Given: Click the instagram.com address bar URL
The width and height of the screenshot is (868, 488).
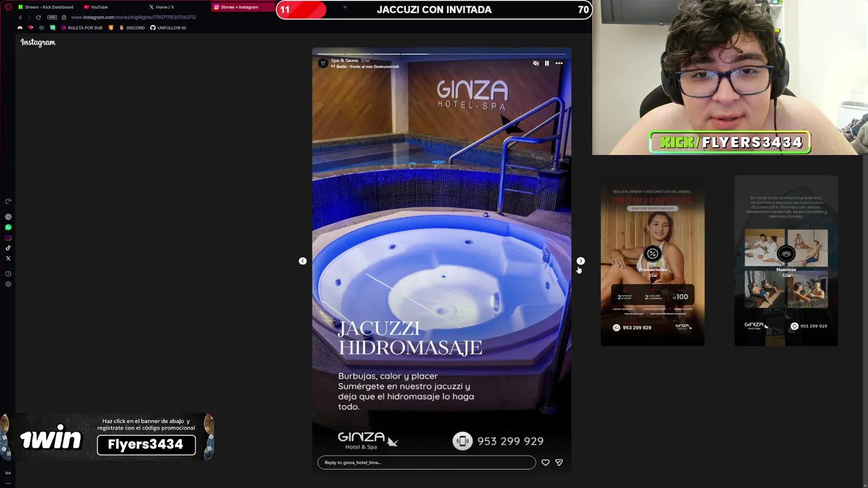Looking at the screenshot, I should pos(134,17).
